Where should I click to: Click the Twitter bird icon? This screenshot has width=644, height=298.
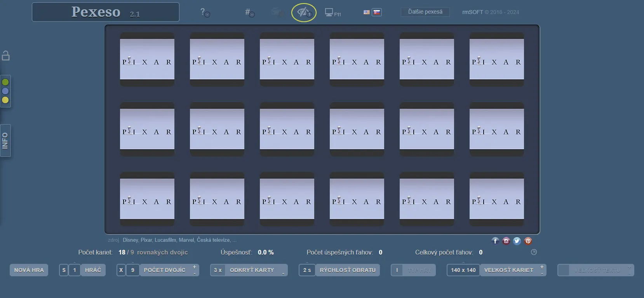(517, 241)
